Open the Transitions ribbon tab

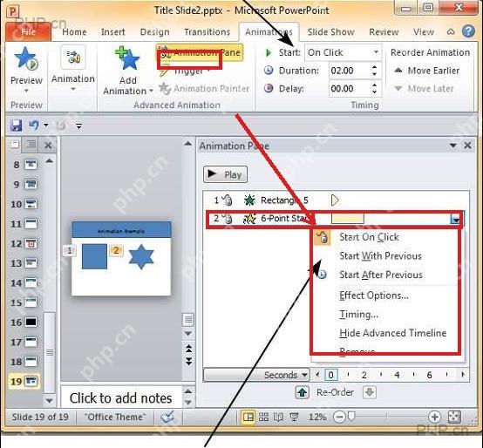point(207,32)
